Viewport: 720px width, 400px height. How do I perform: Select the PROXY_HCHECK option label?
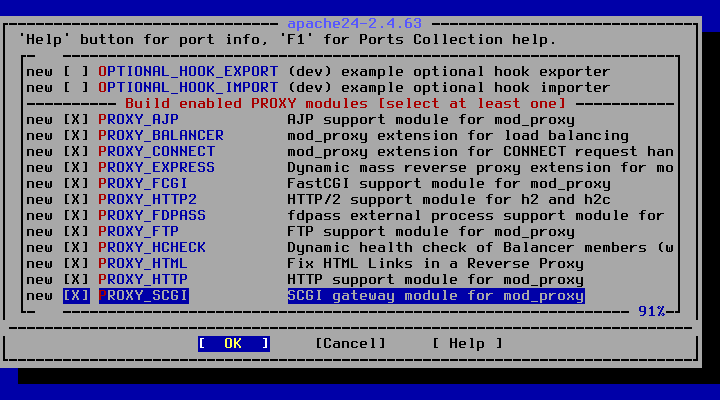(x=152, y=248)
